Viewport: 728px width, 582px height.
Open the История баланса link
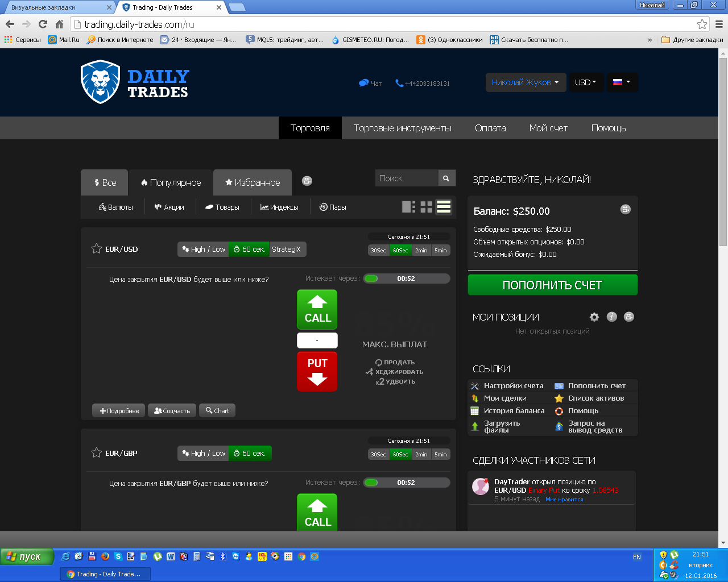[x=514, y=411]
